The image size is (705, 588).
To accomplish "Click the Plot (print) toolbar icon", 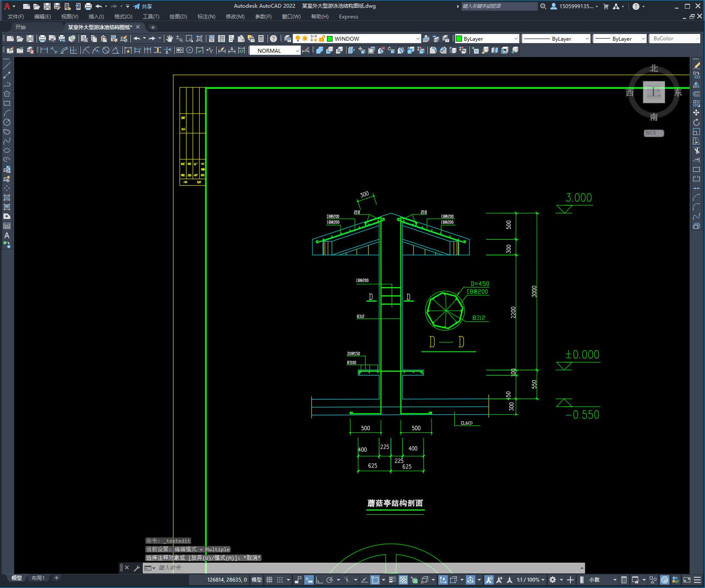I will pyautogui.click(x=42, y=39).
